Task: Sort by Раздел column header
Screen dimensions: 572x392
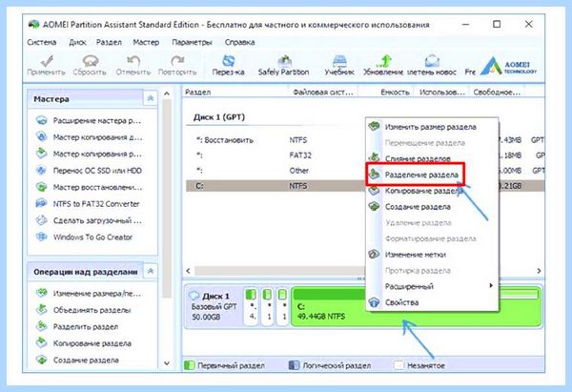Action: click(x=235, y=93)
